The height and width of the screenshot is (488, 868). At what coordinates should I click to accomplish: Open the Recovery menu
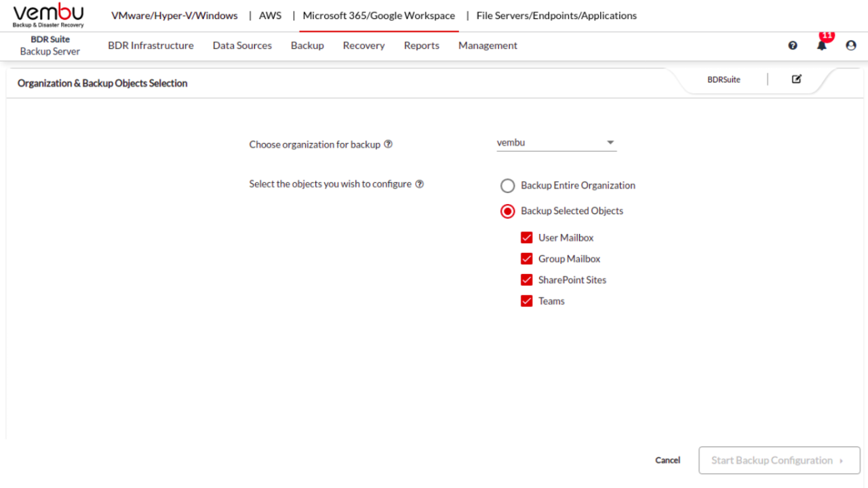(363, 45)
